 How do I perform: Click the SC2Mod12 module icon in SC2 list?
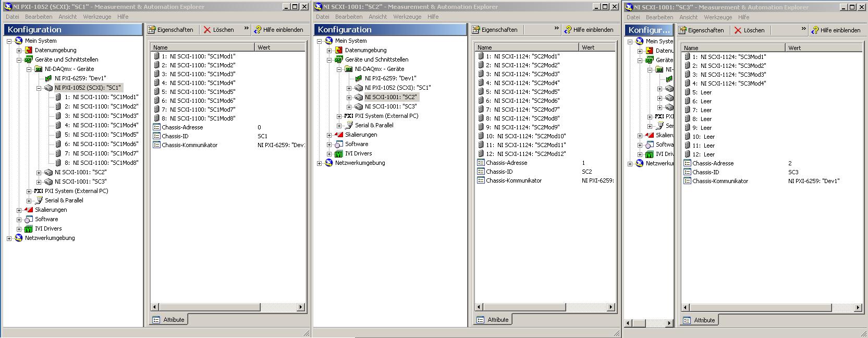481,154
